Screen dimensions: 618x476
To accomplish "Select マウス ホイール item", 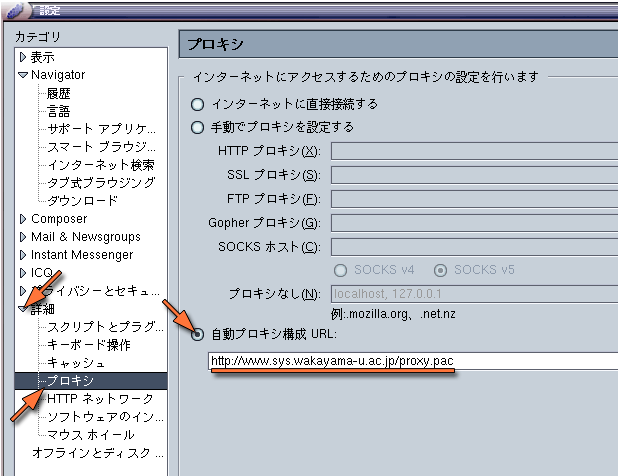I will pos(91,435).
